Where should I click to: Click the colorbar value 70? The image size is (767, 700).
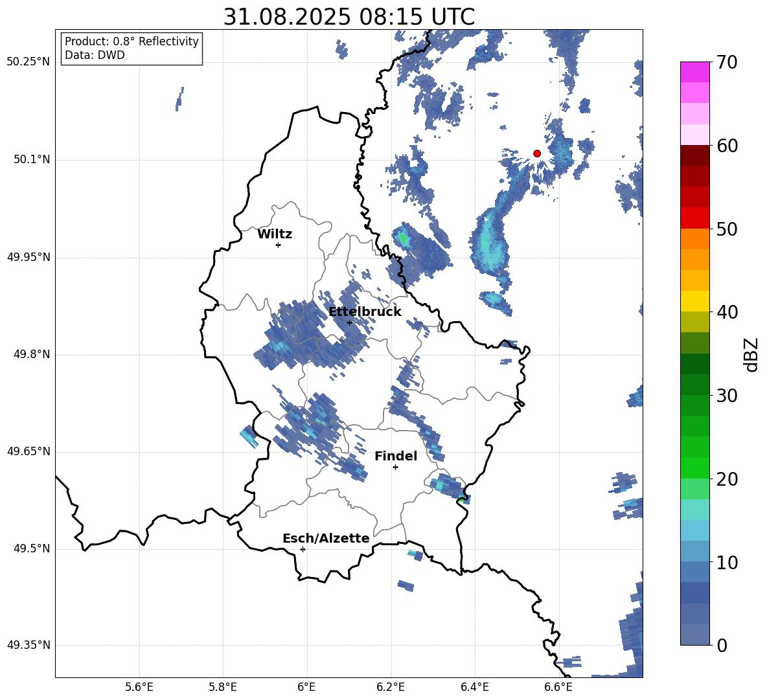(x=727, y=63)
